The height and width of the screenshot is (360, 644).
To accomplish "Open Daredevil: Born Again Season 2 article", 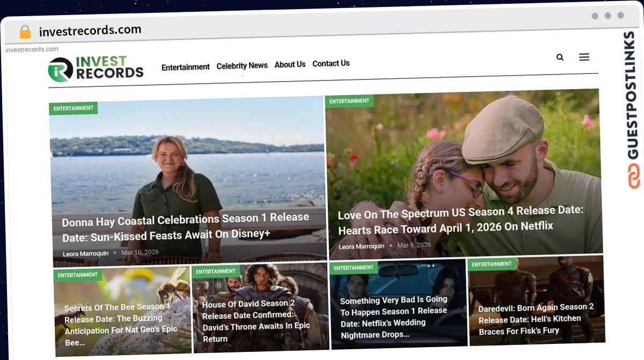I will [536, 319].
